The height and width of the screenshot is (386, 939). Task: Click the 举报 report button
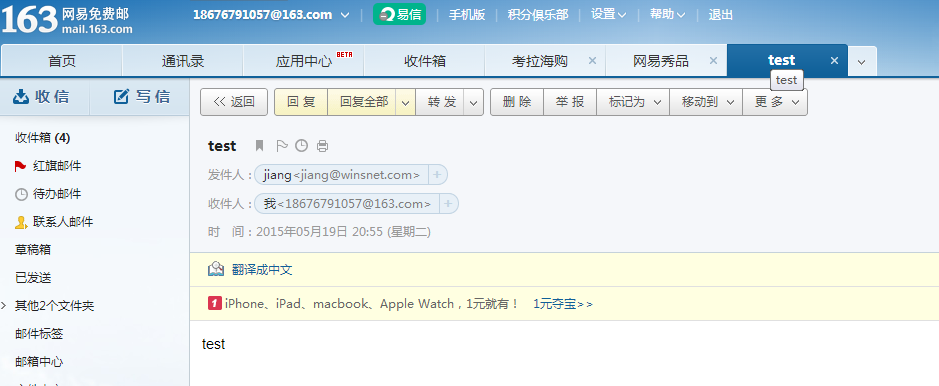tap(570, 102)
